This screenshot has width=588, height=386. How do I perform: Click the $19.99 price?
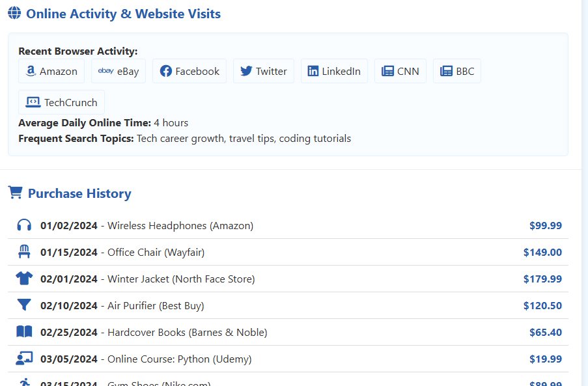[546, 358]
